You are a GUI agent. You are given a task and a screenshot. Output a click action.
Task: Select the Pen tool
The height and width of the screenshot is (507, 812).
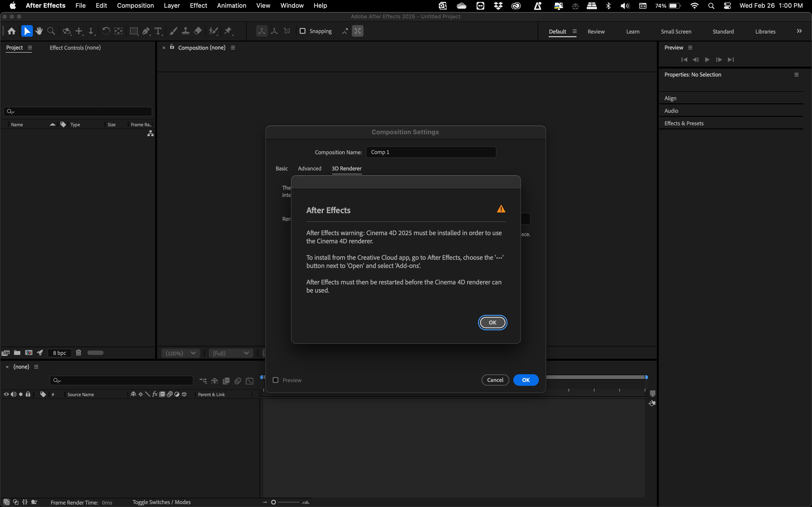(x=146, y=31)
